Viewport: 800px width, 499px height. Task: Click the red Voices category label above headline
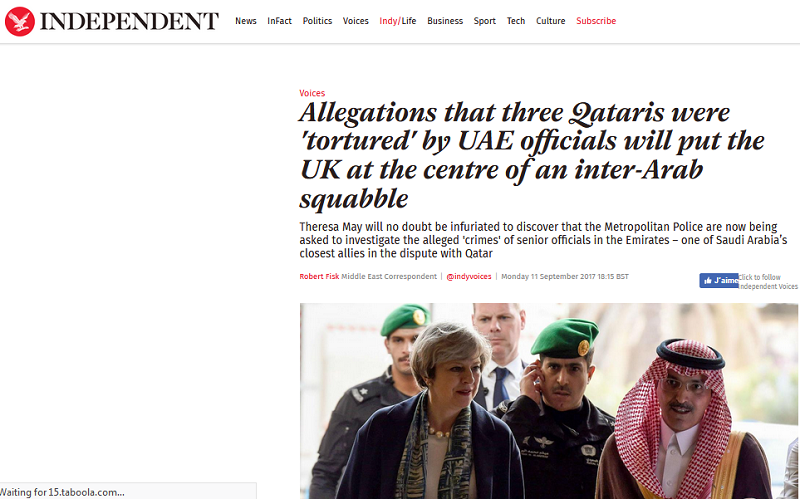312,93
